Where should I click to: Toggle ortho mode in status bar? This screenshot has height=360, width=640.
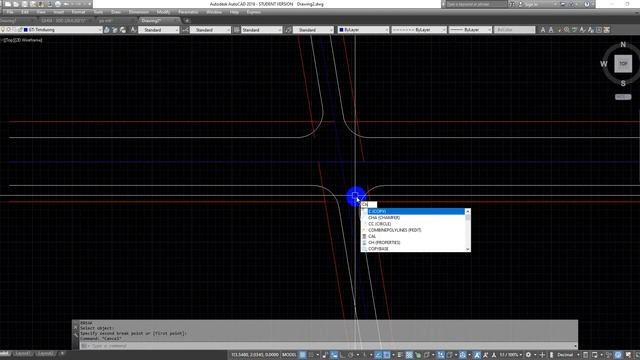[342, 355]
